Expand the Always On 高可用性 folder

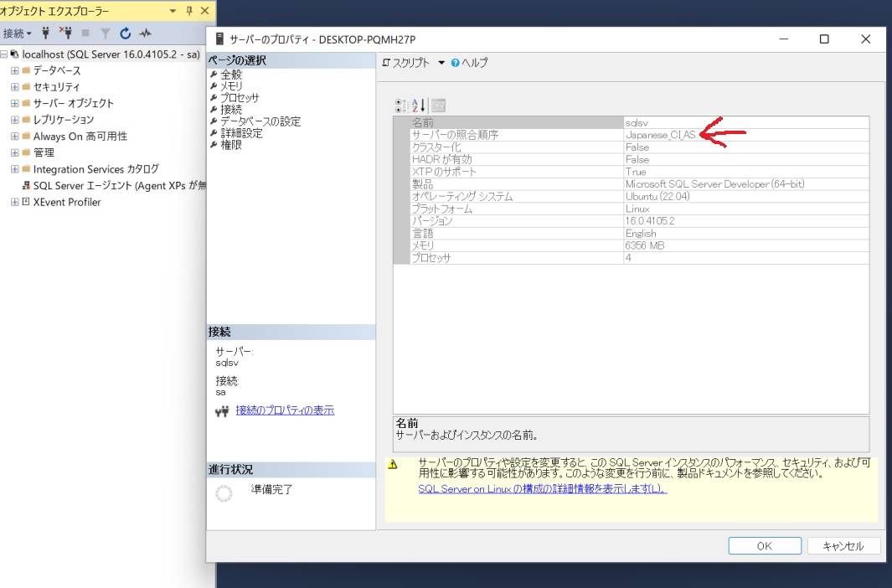coord(15,137)
